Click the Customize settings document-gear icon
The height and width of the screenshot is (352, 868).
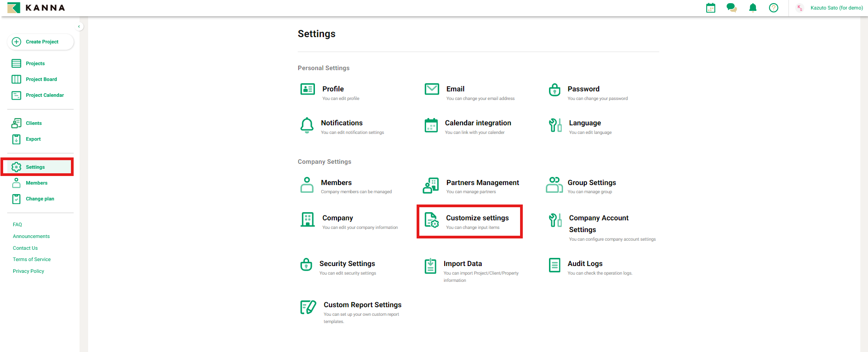point(432,220)
